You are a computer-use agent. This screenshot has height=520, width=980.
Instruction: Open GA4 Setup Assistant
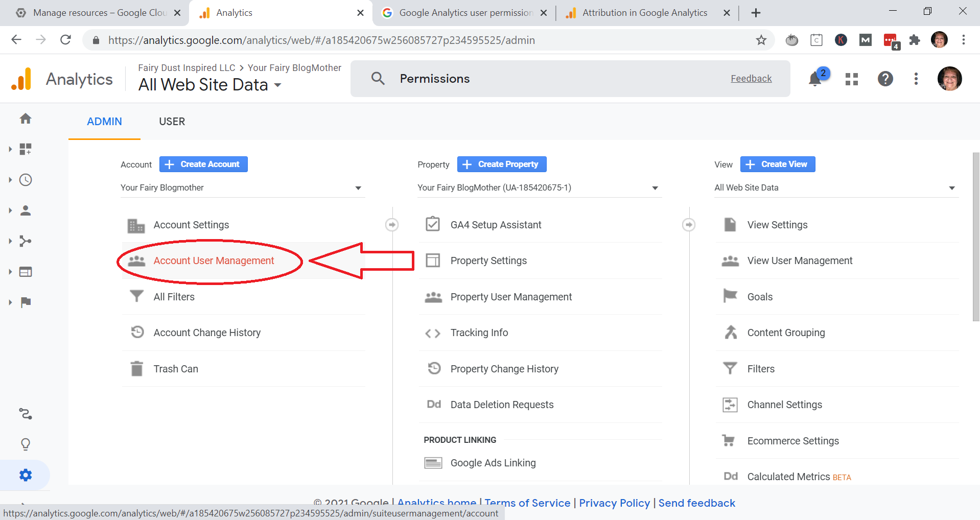pyautogui.click(x=496, y=225)
